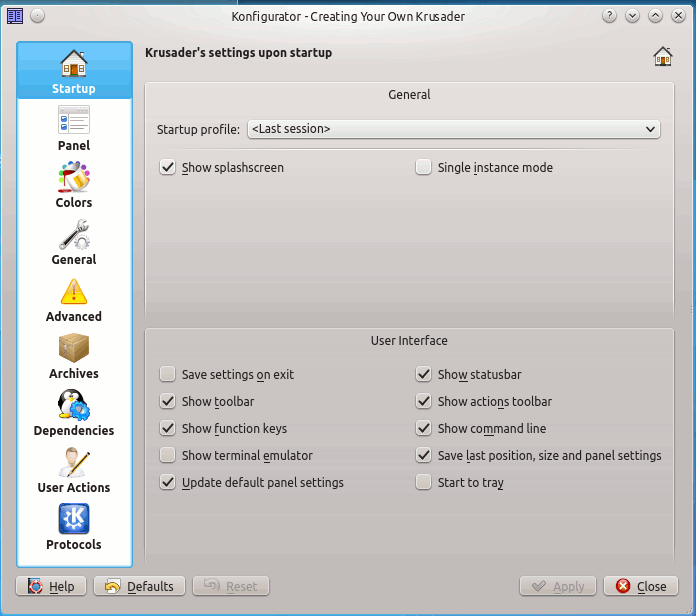The image size is (696, 616).
Task: Click the round pin button in titlebar
Action: coord(38,16)
